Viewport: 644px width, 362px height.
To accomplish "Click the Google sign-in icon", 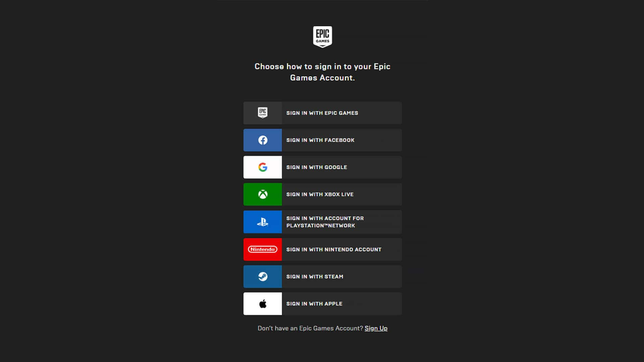I will (x=262, y=167).
